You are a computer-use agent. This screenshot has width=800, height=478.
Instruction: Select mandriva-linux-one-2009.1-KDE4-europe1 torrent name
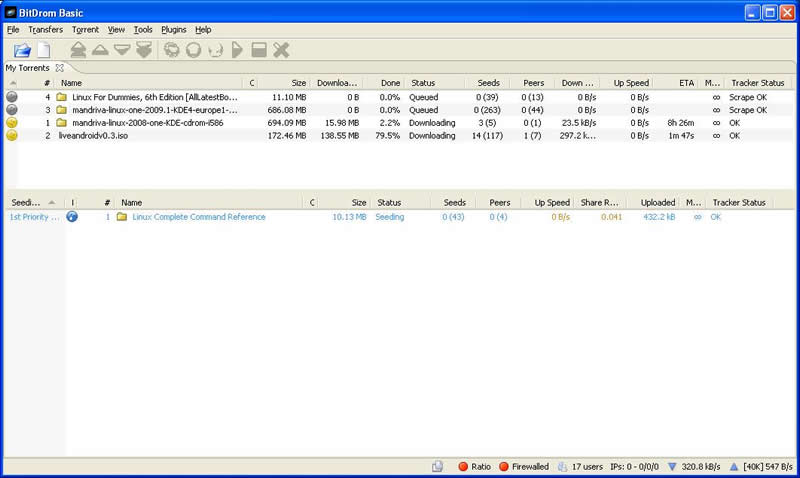pos(155,110)
